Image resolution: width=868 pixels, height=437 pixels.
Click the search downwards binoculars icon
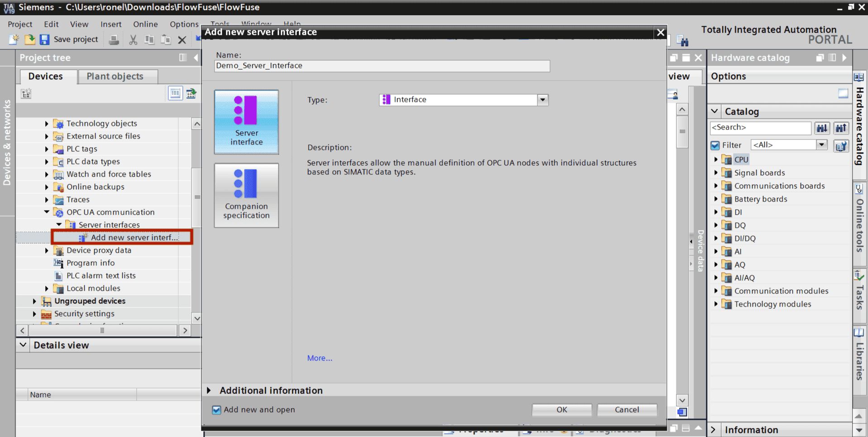822,128
